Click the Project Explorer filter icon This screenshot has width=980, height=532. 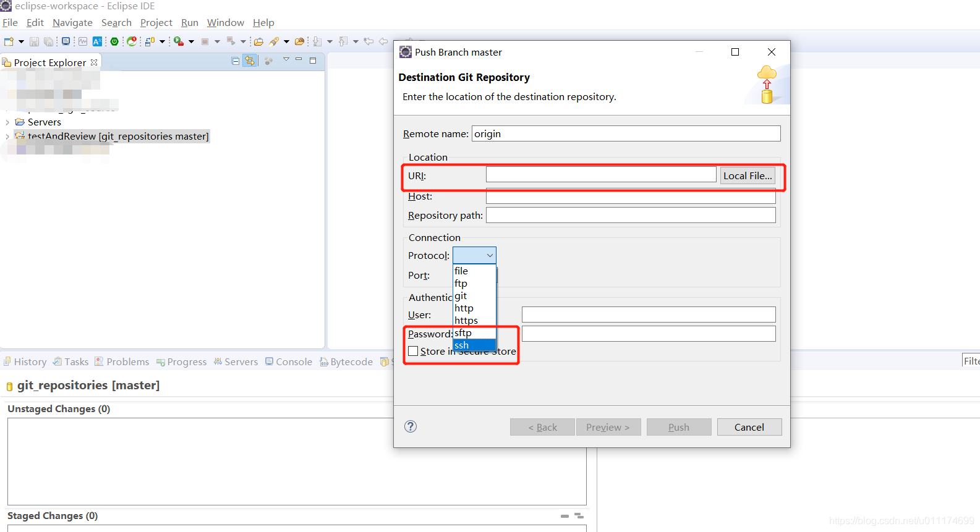(x=268, y=61)
